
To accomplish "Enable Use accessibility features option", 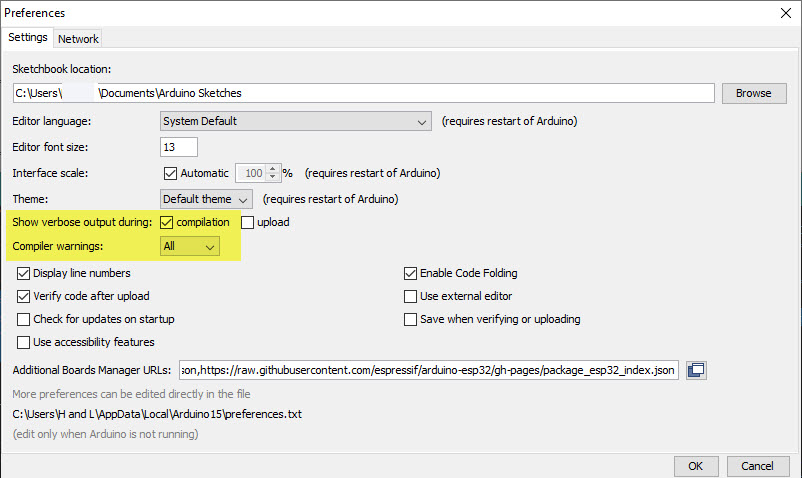I will pyautogui.click(x=24, y=343).
